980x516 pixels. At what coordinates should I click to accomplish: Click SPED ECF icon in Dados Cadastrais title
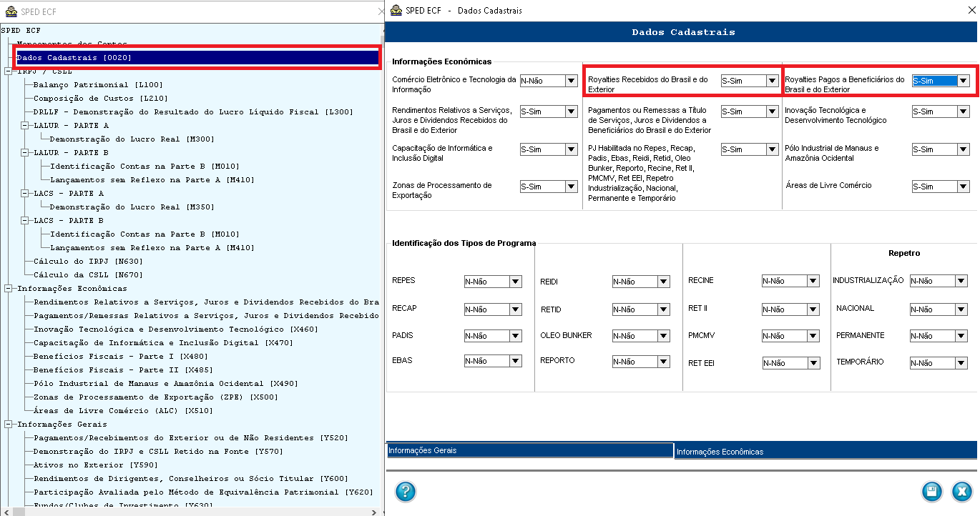[395, 11]
